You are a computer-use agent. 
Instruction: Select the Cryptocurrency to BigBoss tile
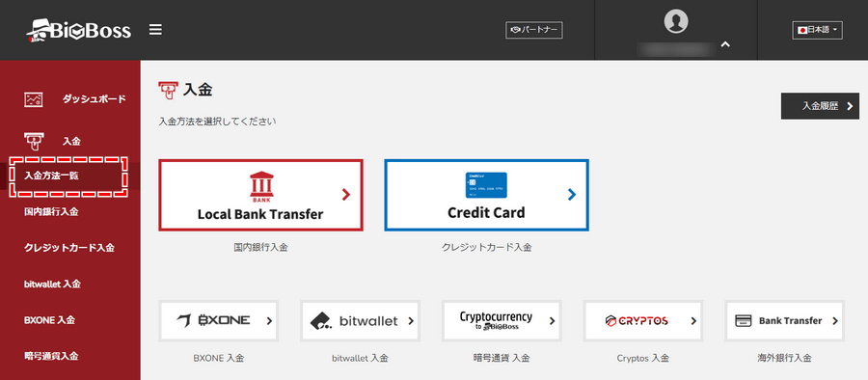tap(502, 321)
